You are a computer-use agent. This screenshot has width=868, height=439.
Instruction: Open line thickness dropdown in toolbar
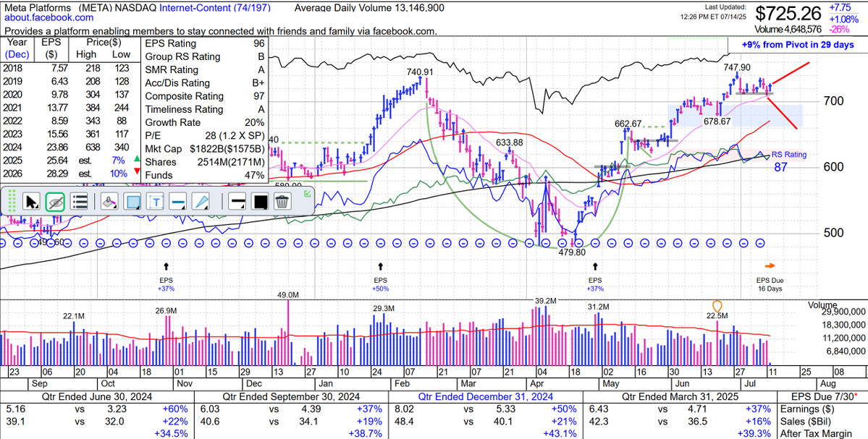tap(237, 202)
